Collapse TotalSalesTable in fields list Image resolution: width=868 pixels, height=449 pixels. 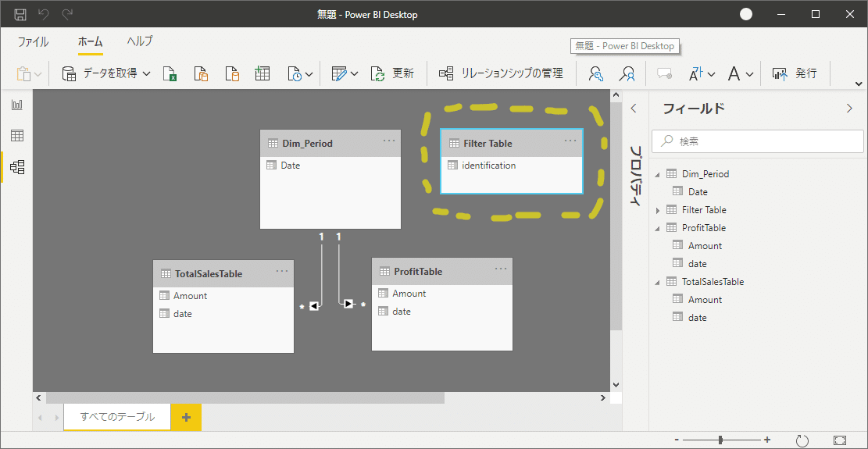pos(658,282)
